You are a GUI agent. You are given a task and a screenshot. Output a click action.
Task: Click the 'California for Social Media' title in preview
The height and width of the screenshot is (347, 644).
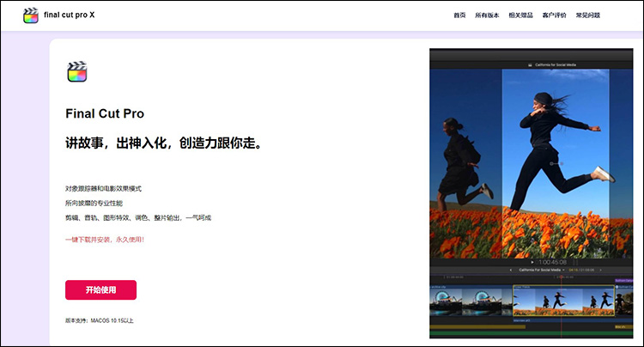(x=555, y=64)
